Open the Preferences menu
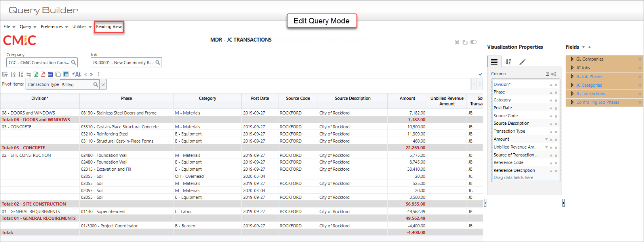The width and height of the screenshot is (644, 242). (54, 27)
